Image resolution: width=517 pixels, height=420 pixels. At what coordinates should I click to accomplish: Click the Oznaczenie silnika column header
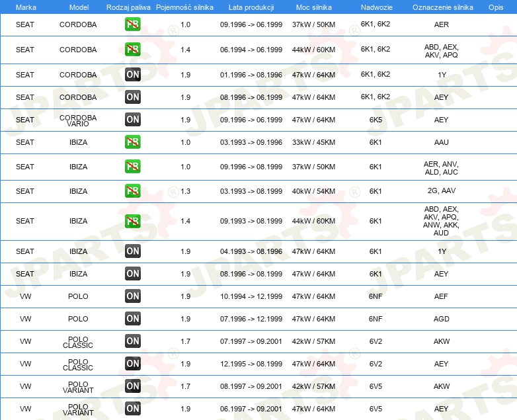point(442,7)
